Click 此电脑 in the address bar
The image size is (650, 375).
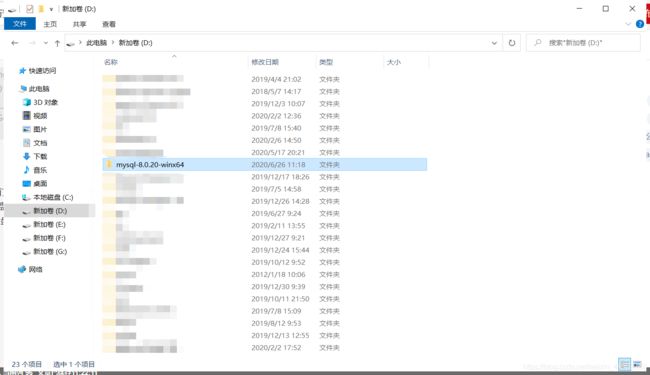click(97, 43)
